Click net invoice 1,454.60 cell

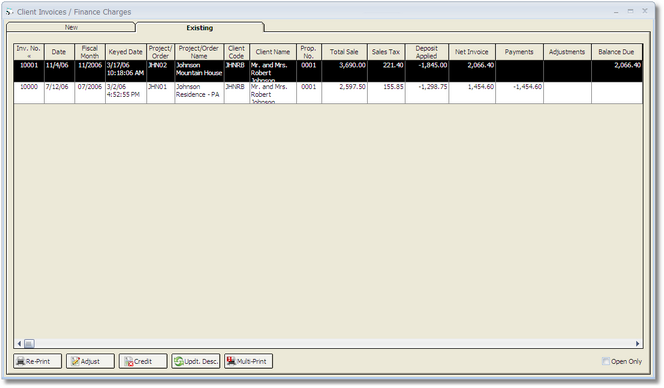[x=472, y=93]
